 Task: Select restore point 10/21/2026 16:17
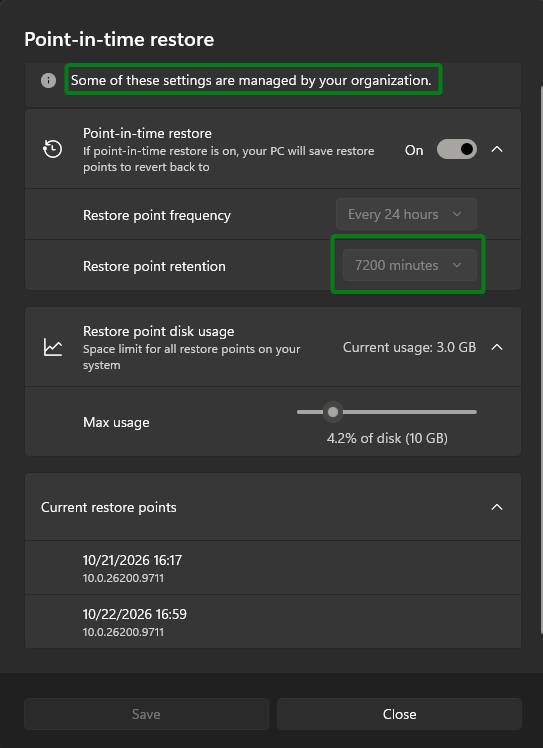273,568
